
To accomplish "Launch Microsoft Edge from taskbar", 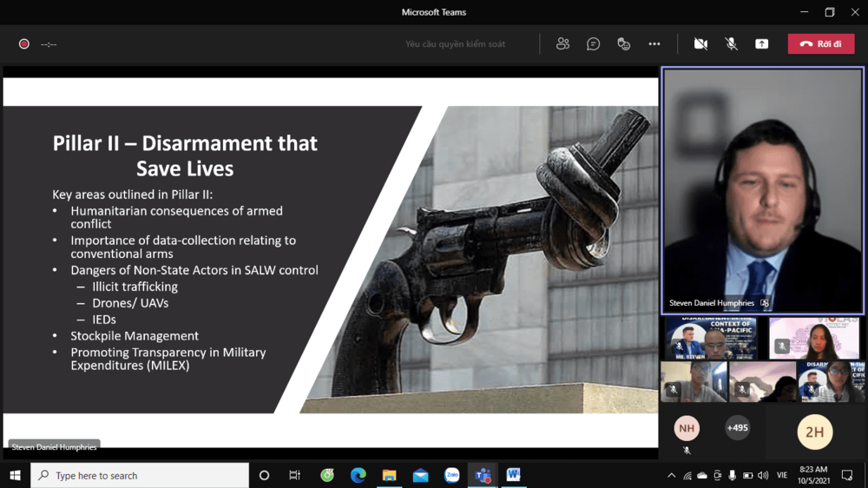I will click(x=358, y=475).
